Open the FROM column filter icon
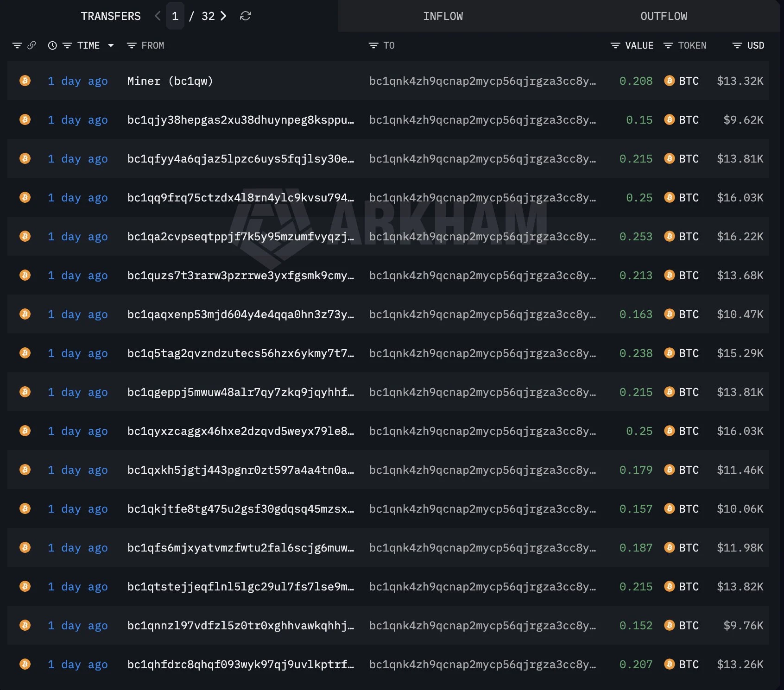This screenshot has width=784, height=690. 132,45
